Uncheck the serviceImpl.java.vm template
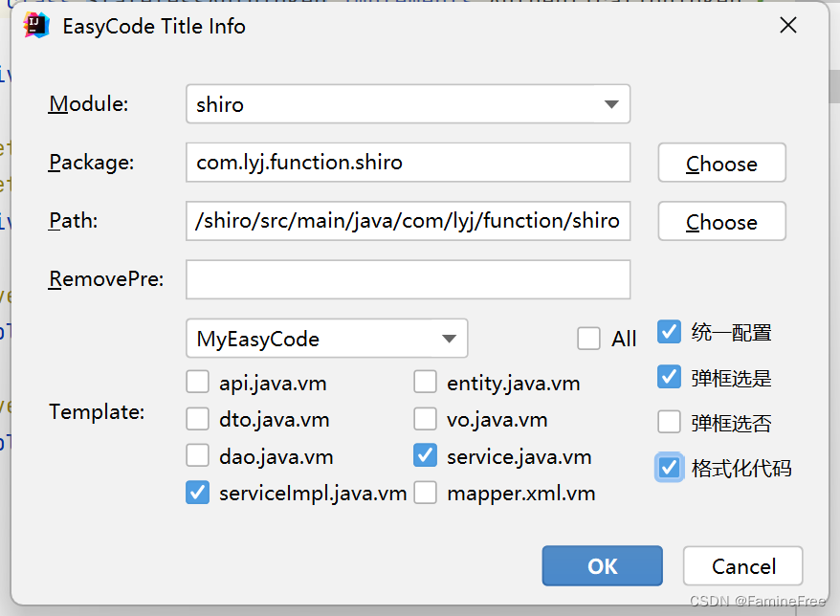The width and height of the screenshot is (840, 616). 198,493
